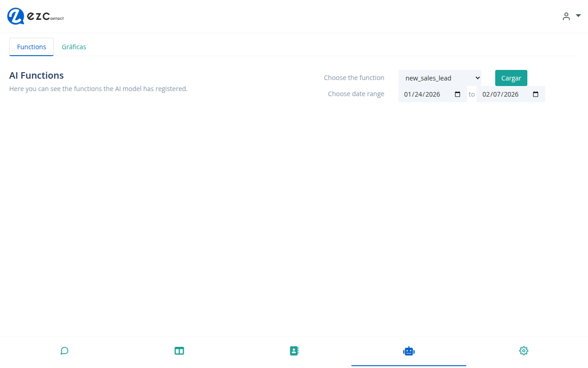Switch to the Gráficas tab
The height and width of the screenshot is (368, 588).
point(74,47)
